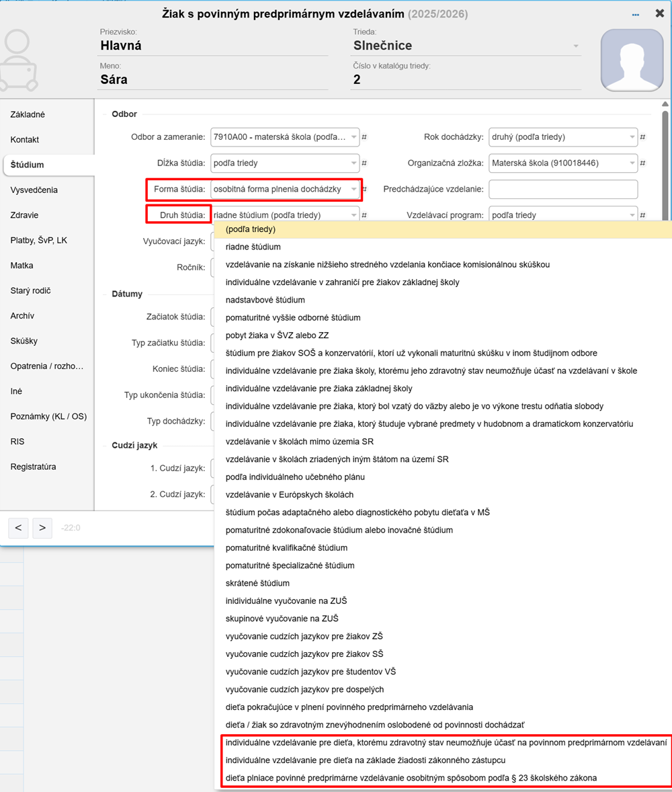Select pomaturitné kvalifikačné štúdium option
Viewport: 672px width, 792px height.
pyautogui.click(x=443, y=547)
